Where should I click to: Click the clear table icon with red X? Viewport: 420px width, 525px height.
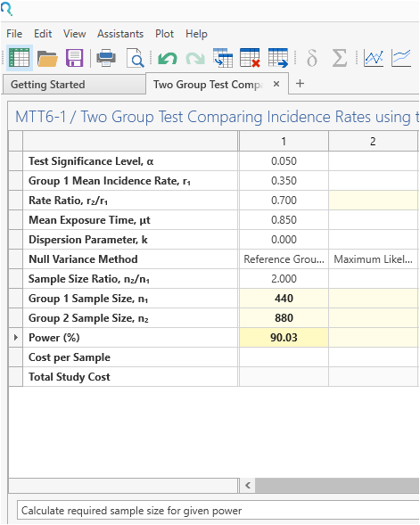[x=251, y=58]
